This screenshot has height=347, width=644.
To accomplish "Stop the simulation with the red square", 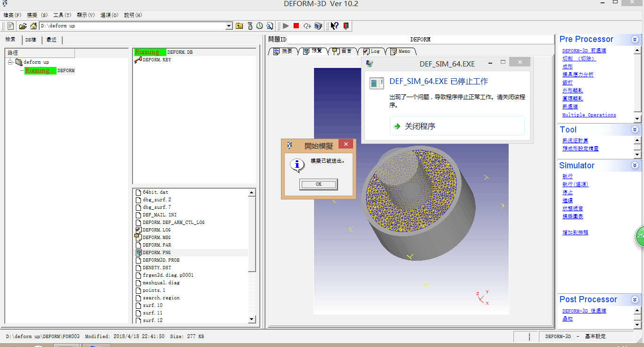I will (296, 26).
